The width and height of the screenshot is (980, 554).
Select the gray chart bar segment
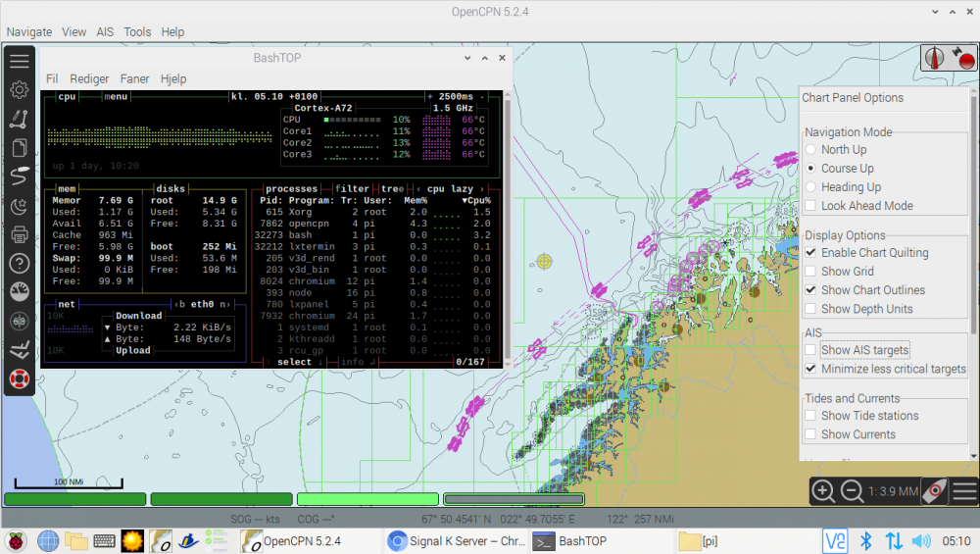(x=514, y=499)
